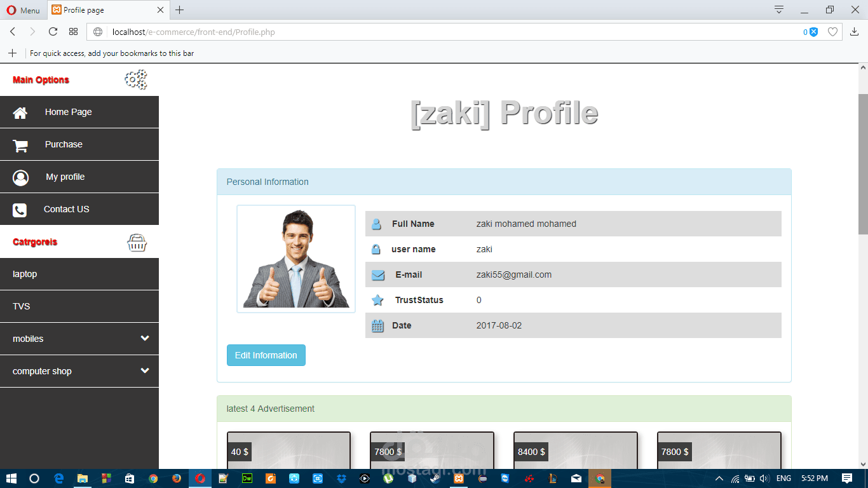Open Dropbox from the taskbar
This screenshot has width=868, height=488.
(x=341, y=478)
